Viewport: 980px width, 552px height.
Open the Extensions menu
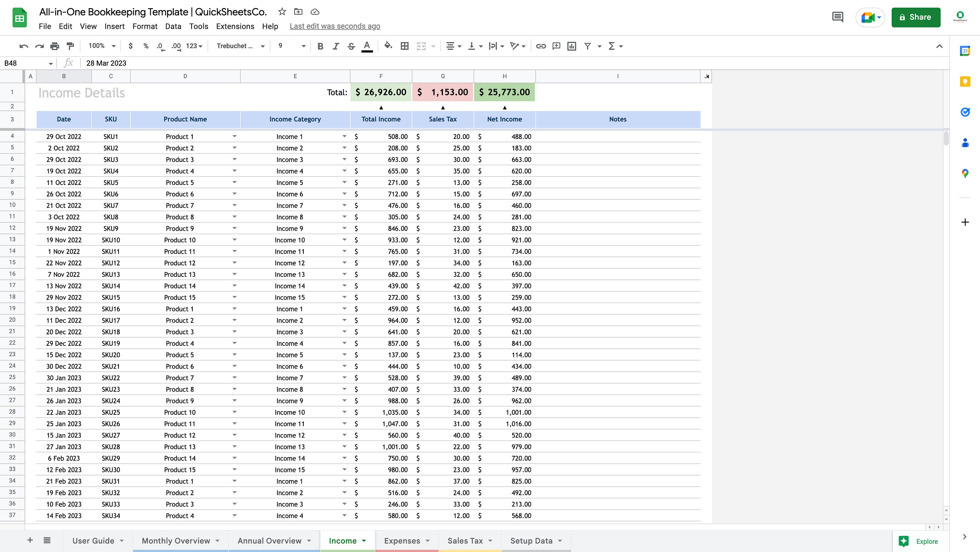[235, 26]
